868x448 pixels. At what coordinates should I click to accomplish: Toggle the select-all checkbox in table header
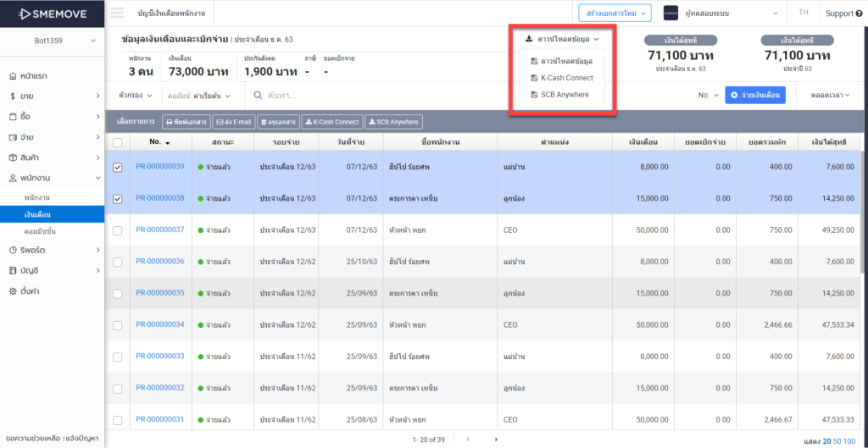[118, 142]
